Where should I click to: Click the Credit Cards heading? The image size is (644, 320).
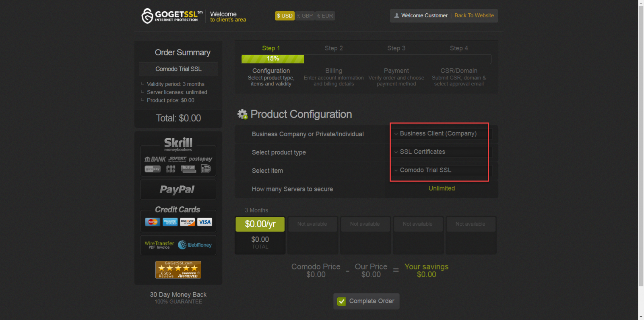point(178,210)
